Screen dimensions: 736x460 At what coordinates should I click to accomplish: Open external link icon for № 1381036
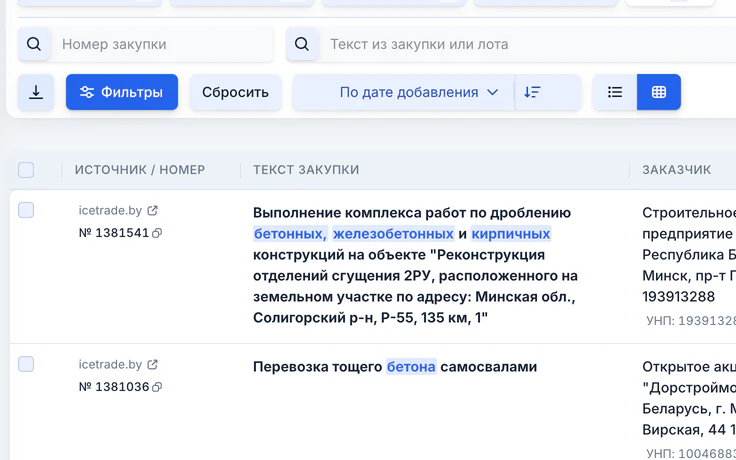tap(153, 364)
